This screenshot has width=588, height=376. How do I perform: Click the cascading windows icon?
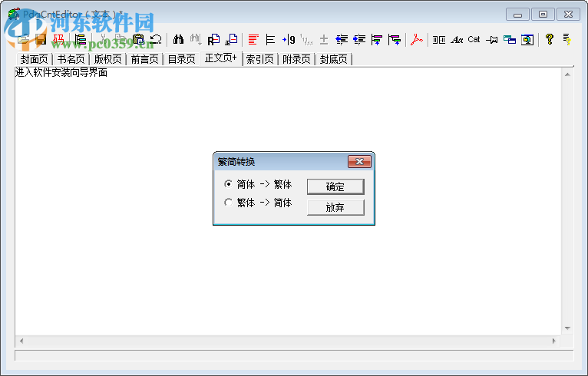point(510,39)
